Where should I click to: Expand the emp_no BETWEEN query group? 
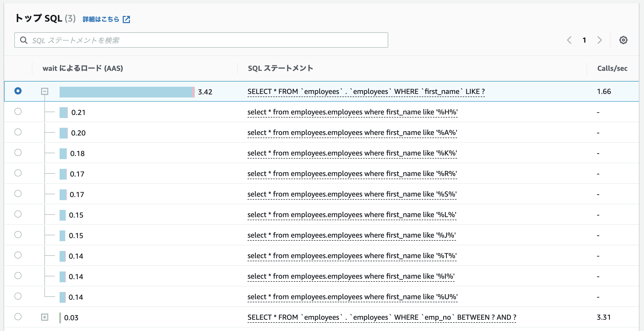(45, 317)
